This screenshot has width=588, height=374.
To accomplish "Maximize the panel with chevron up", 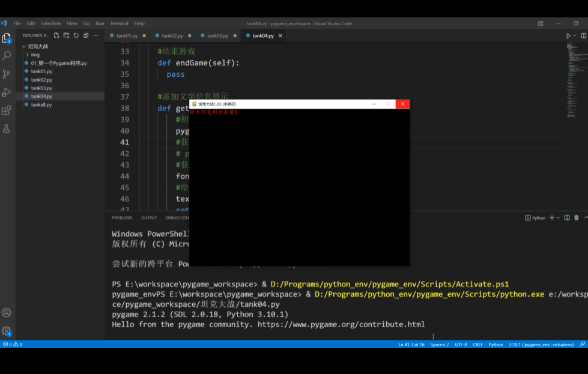I will click(586, 218).
